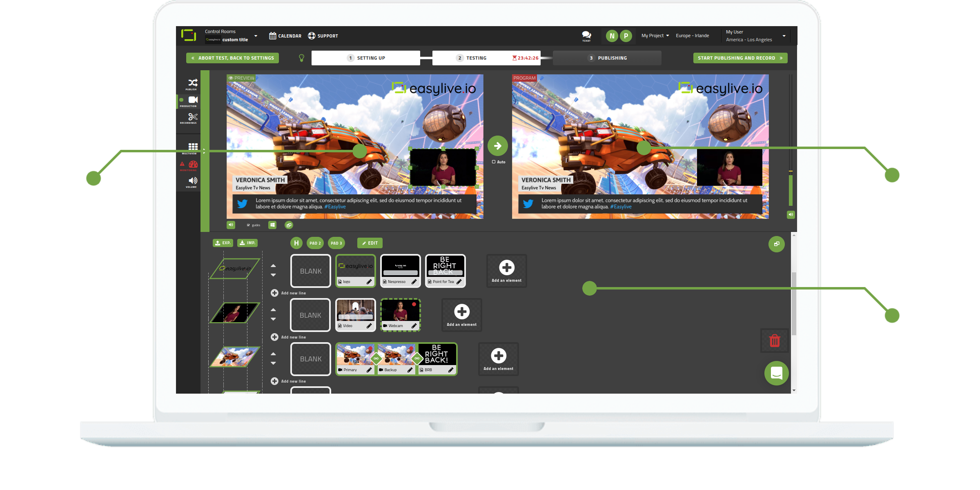Click the P user avatar
This screenshot has width=980, height=490.
pos(626,36)
